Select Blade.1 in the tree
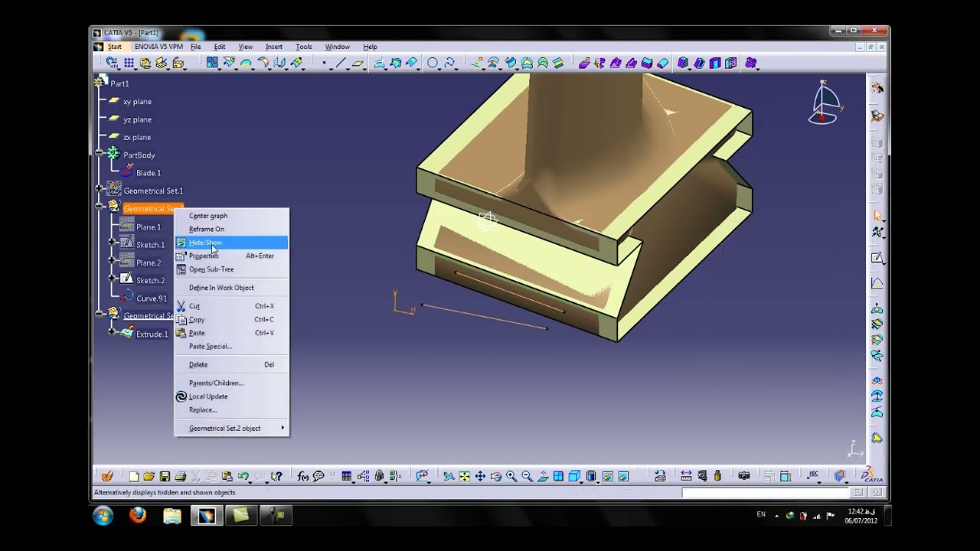The width and height of the screenshot is (980, 551). (148, 173)
